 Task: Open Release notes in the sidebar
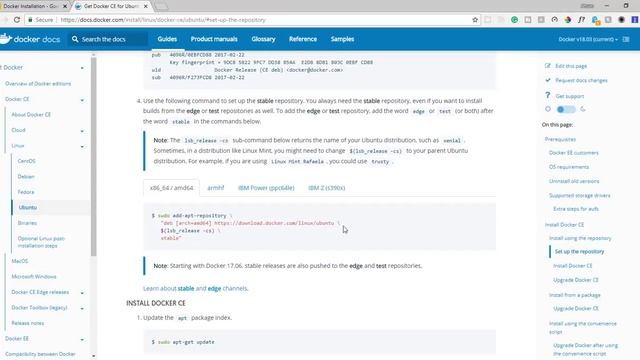pos(28,323)
